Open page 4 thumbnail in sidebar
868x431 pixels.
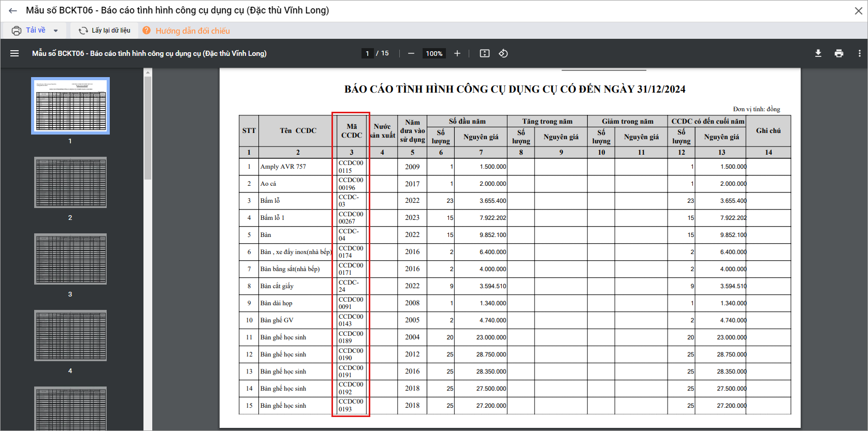70,336
